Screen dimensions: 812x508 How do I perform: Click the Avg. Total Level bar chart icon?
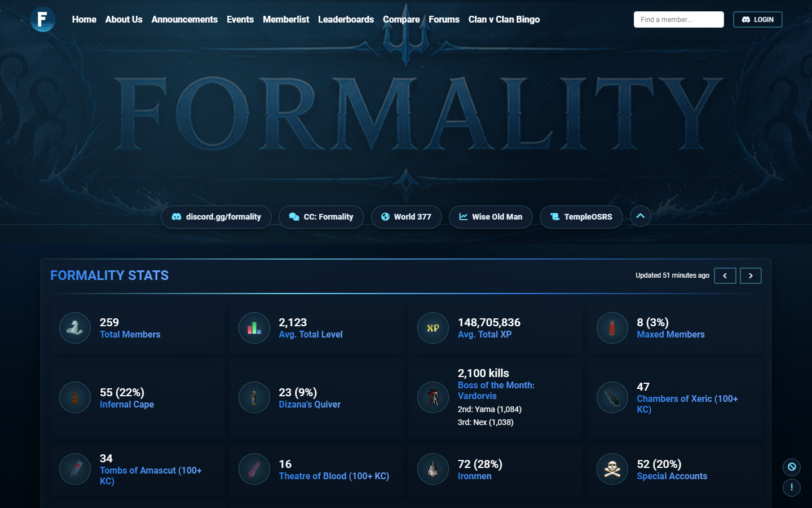coord(254,328)
